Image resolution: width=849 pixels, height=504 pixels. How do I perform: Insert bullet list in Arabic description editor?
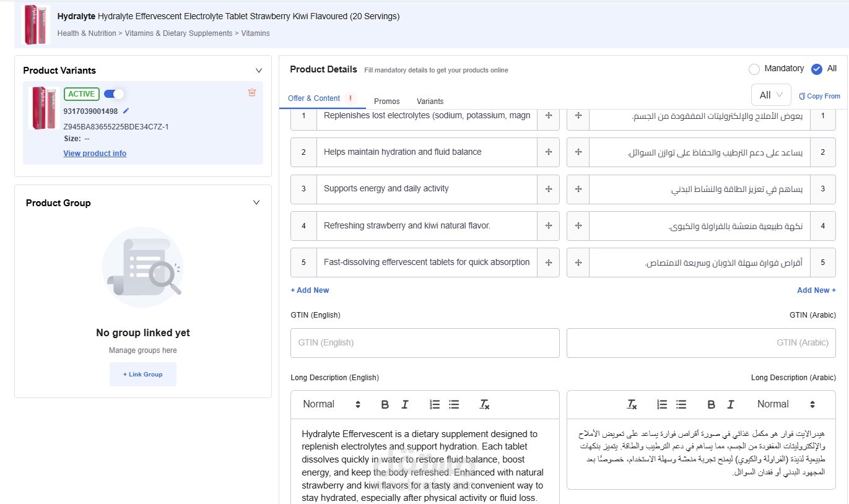pyautogui.click(x=681, y=404)
